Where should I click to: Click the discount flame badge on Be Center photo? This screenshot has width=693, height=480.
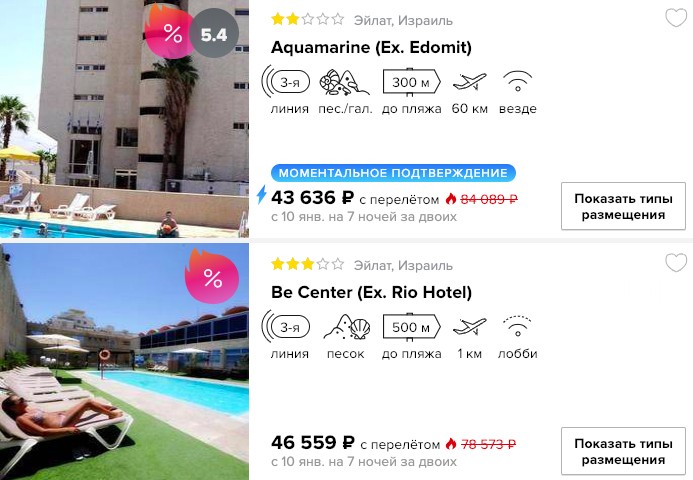click(x=211, y=276)
